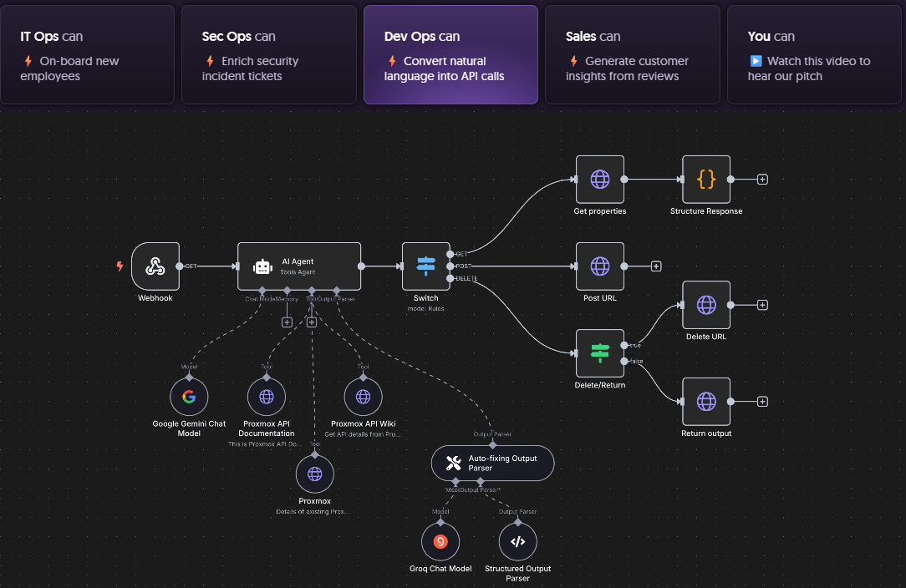Add a Memory sub-node to AI Agent
906x588 pixels.
(288, 322)
